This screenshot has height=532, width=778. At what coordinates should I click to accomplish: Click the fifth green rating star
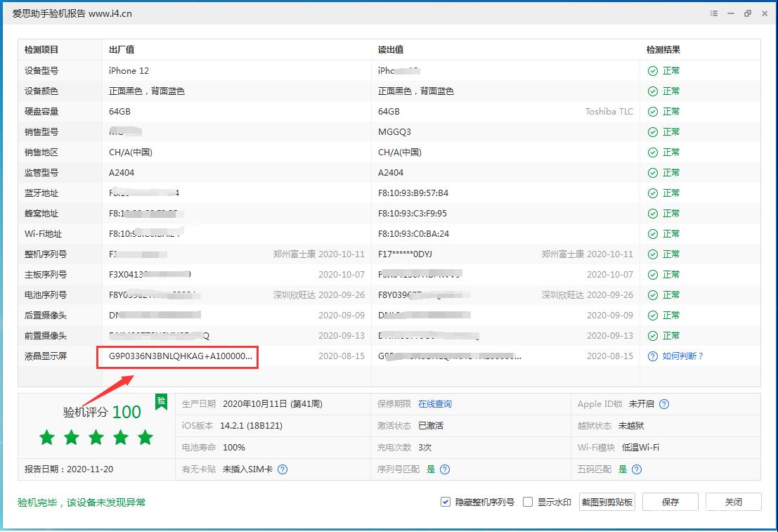pyautogui.click(x=145, y=437)
